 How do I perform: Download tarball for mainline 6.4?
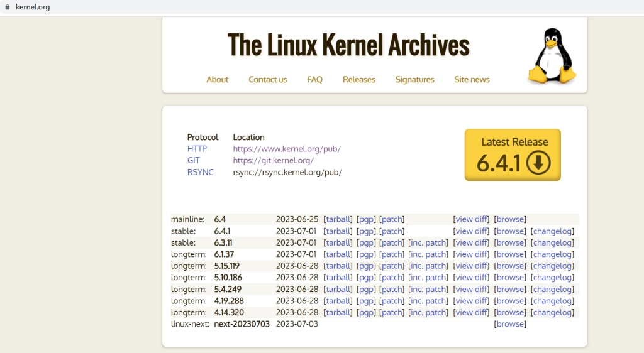coord(338,219)
